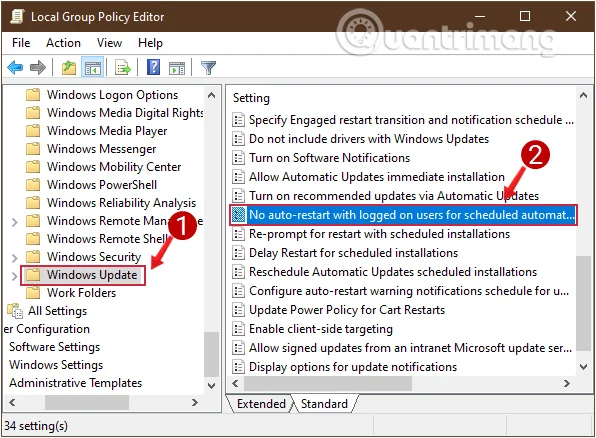Click policy icon of No auto-restart setting
Viewport: 596px width, 438px height.
coord(239,215)
